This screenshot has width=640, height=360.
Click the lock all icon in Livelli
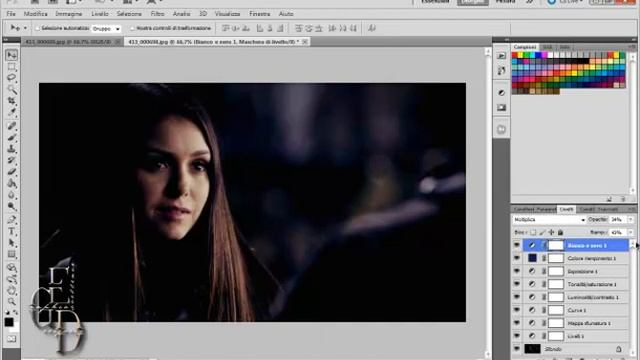click(560, 232)
